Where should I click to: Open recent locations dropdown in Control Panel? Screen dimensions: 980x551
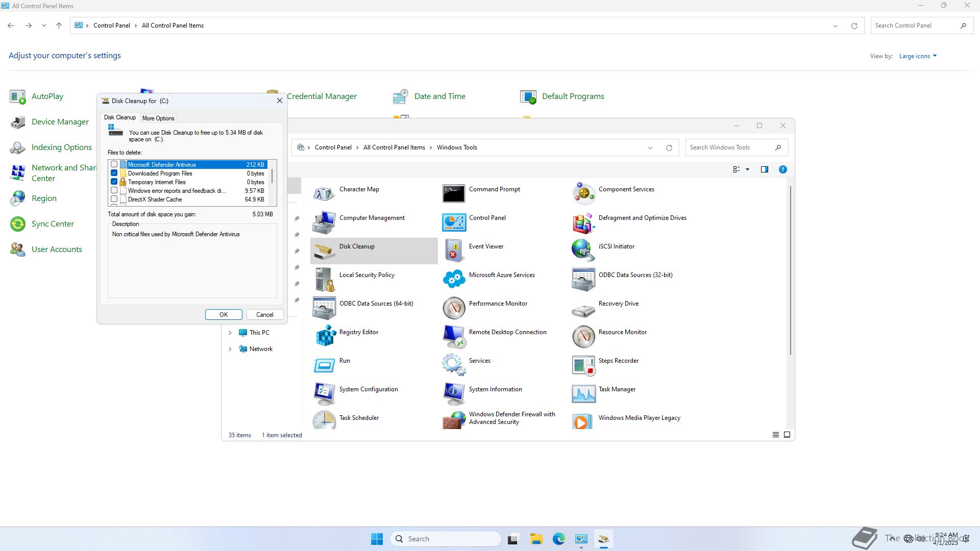[44, 26]
